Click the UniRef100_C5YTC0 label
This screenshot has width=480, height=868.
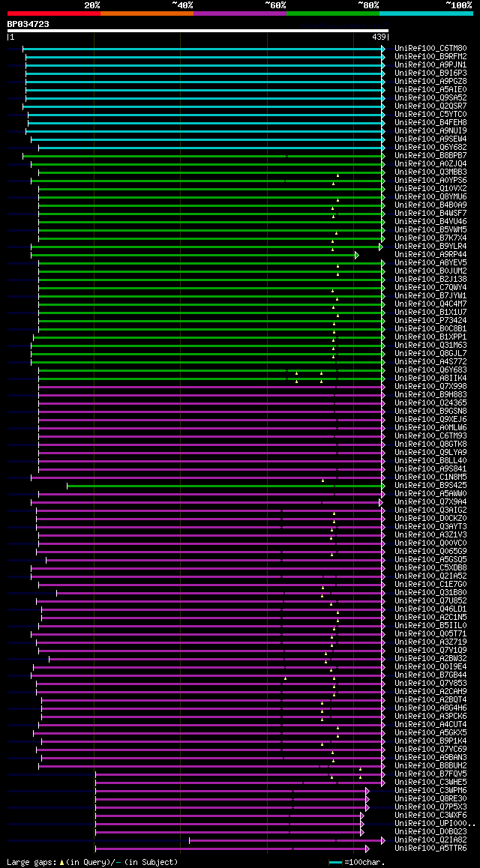(x=430, y=115)
